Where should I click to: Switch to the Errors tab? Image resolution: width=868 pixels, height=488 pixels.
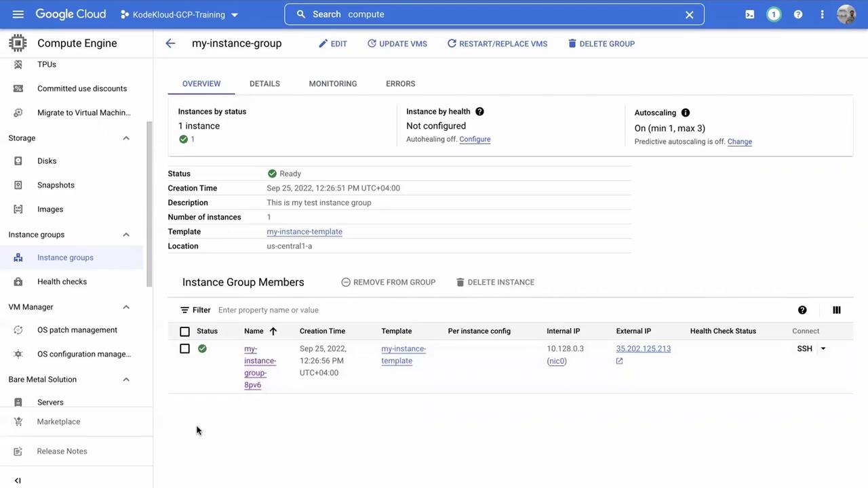pos(401,83)
